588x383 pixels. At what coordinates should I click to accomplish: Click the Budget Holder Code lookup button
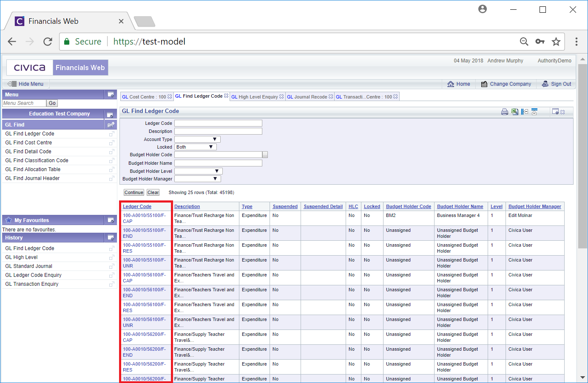265,155
